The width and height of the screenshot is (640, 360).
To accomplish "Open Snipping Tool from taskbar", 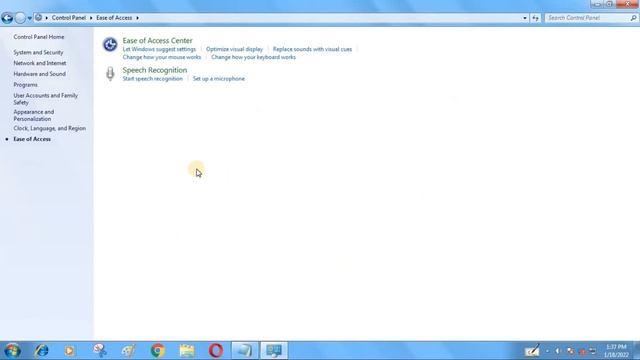I will point(100,351).
